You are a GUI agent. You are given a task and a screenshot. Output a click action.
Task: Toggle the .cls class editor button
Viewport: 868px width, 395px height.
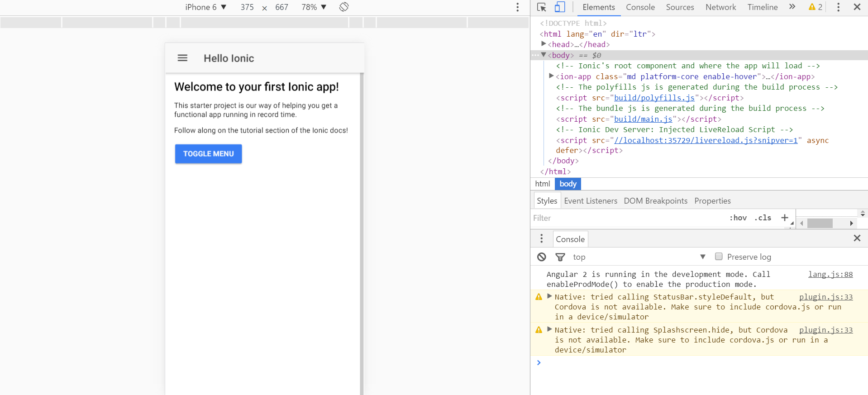[x=763, y=218]
